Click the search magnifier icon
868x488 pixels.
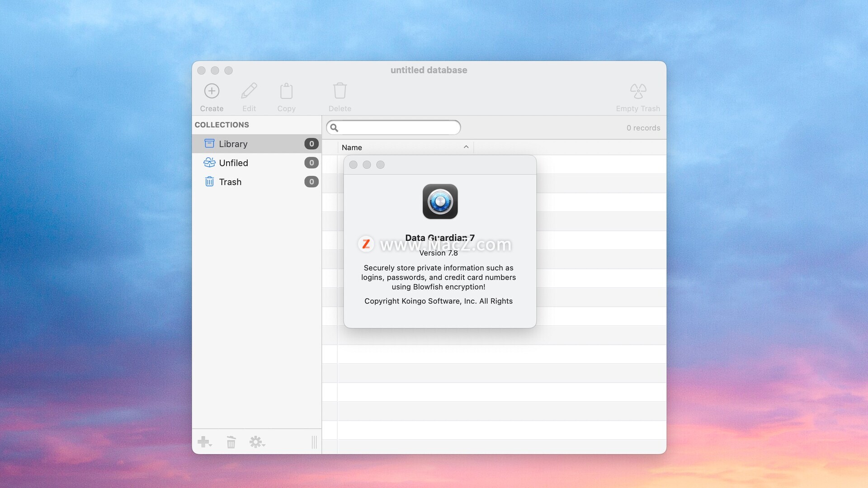334,127
